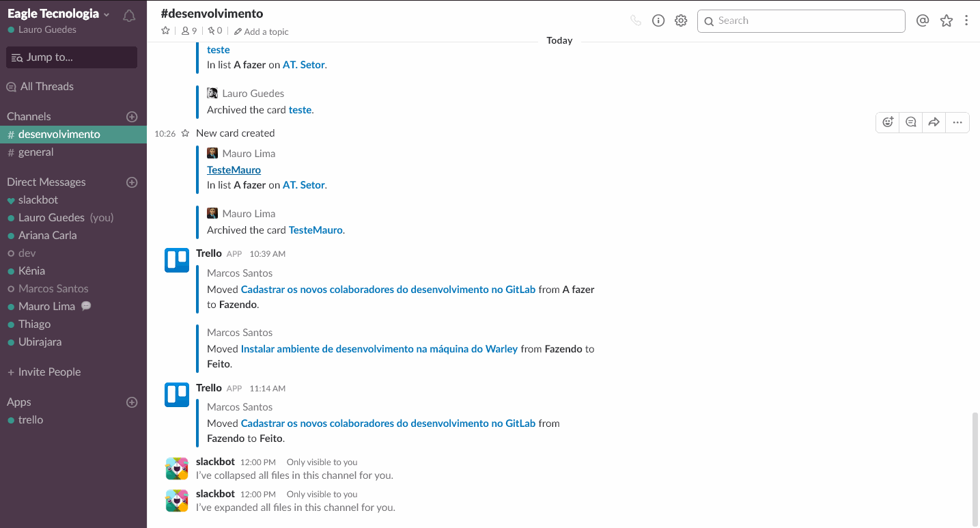
Task: Browse apps with plus icon
Action: coord(132,402)
